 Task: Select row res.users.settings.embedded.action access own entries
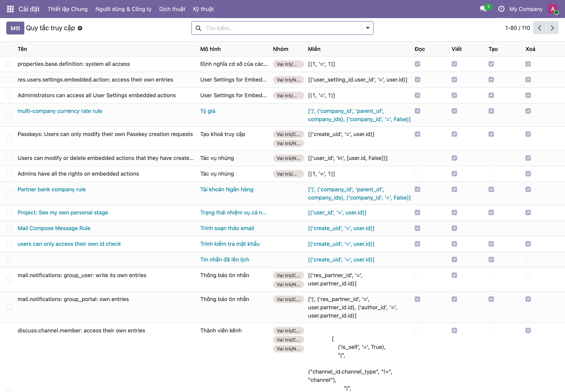9,80
